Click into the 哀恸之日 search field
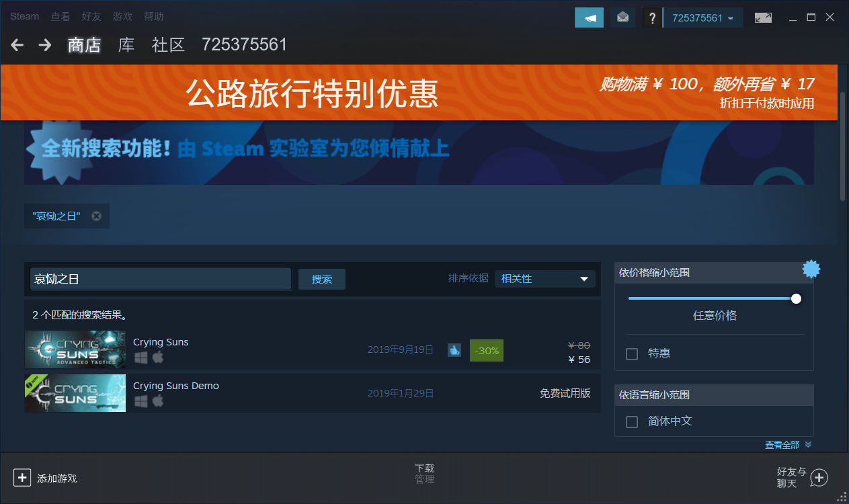Viewport: 849px width, 504px height. coord(161,279)
